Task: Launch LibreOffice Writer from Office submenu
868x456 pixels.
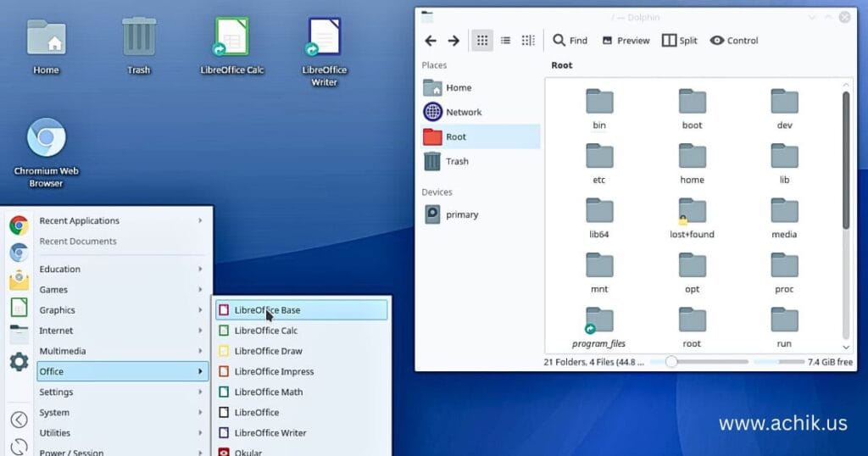Action: tap(301, 433)
